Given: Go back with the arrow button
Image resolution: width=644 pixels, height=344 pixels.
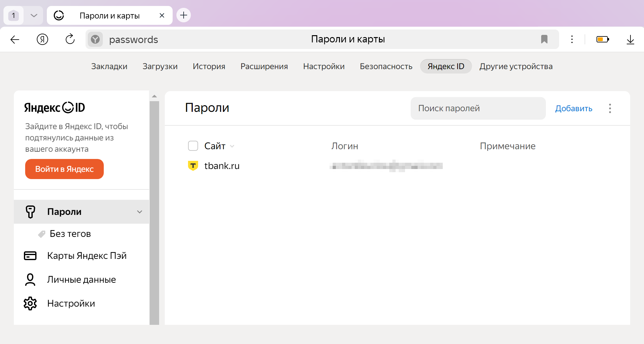Looking at the screenshot, I should [15, 40].
